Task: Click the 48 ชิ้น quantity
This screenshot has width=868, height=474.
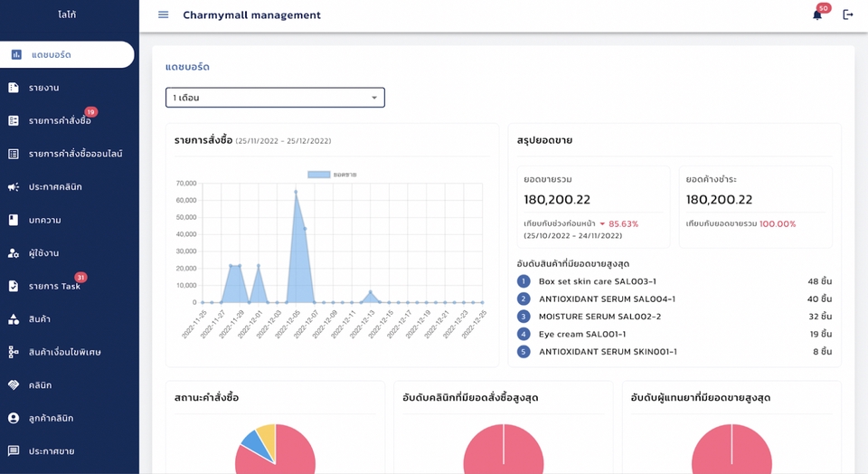Action: click(x=819, y=281)
